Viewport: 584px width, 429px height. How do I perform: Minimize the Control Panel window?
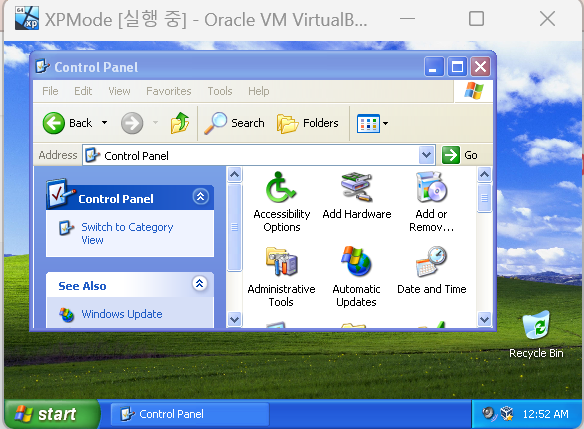point(434,67)
